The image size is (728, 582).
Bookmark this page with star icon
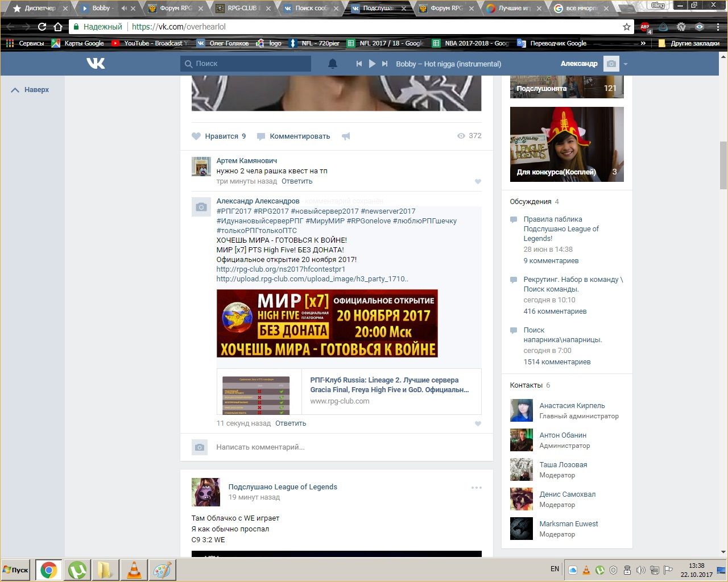point(626,27)
